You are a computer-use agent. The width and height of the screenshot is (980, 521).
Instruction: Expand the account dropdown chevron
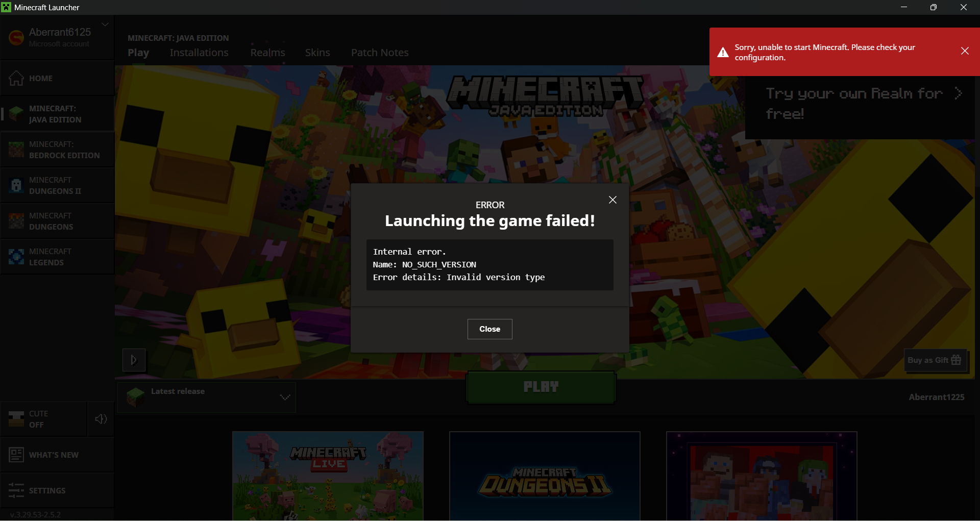click(105, 24)
